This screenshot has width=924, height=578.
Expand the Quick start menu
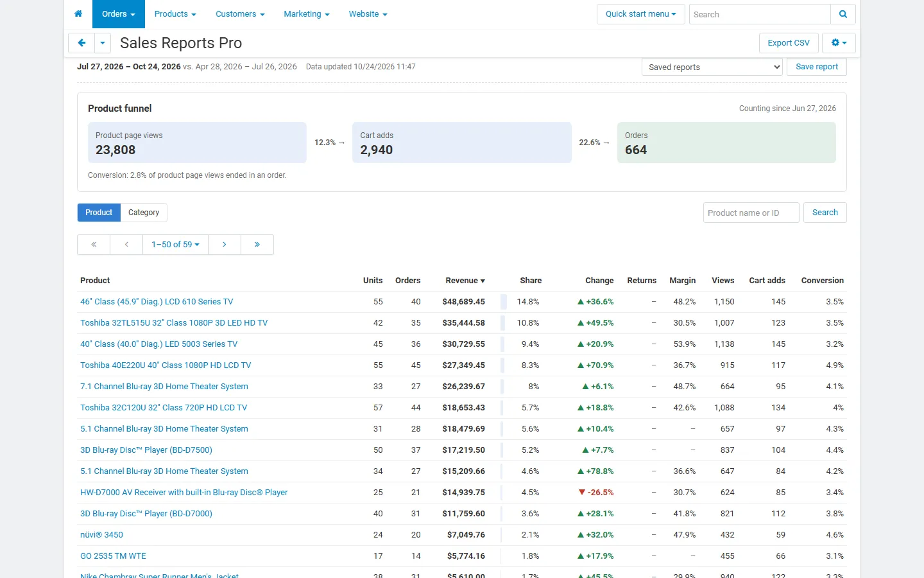pos(641,14)
